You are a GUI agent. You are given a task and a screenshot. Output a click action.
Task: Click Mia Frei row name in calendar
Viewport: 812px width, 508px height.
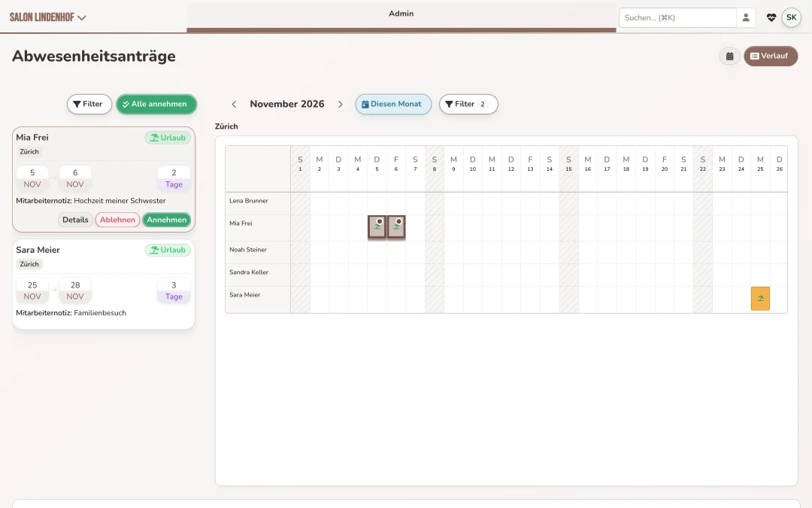[241, 224]
